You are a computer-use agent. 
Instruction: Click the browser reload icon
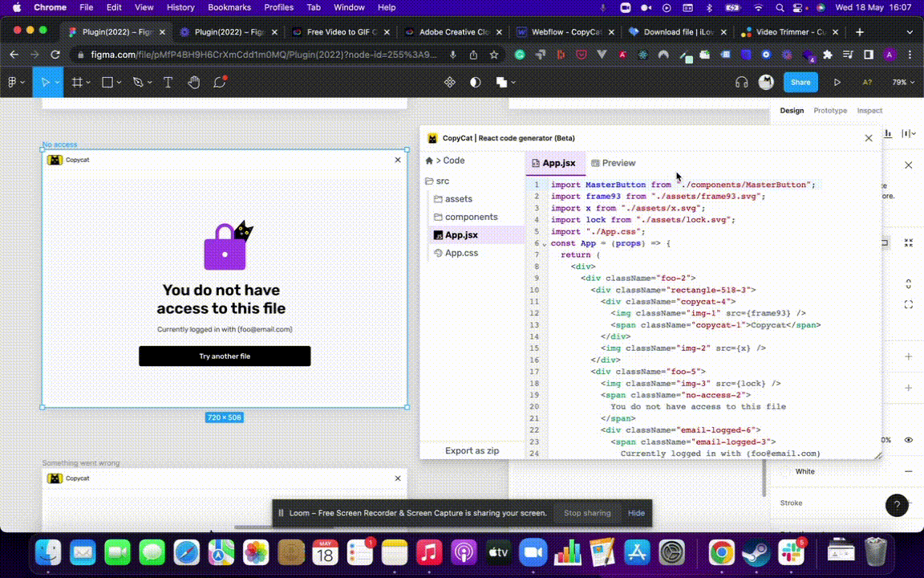click(x=55, y=55)
